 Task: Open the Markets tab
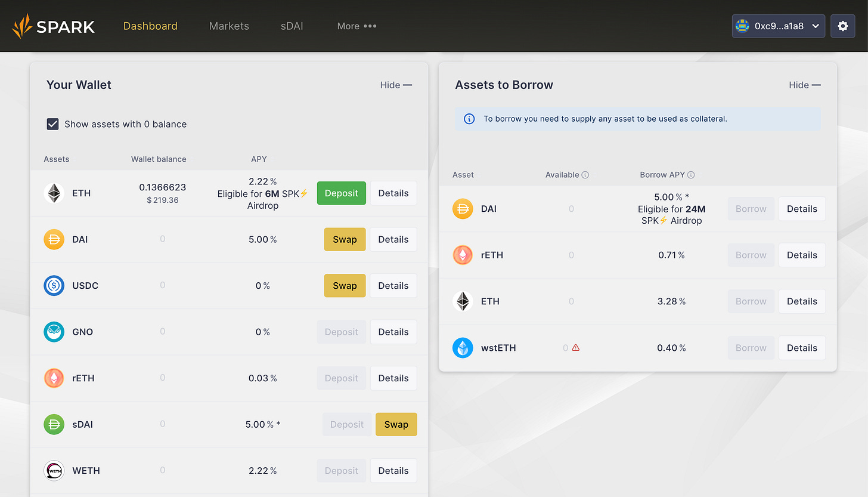[x=229, y=26]
